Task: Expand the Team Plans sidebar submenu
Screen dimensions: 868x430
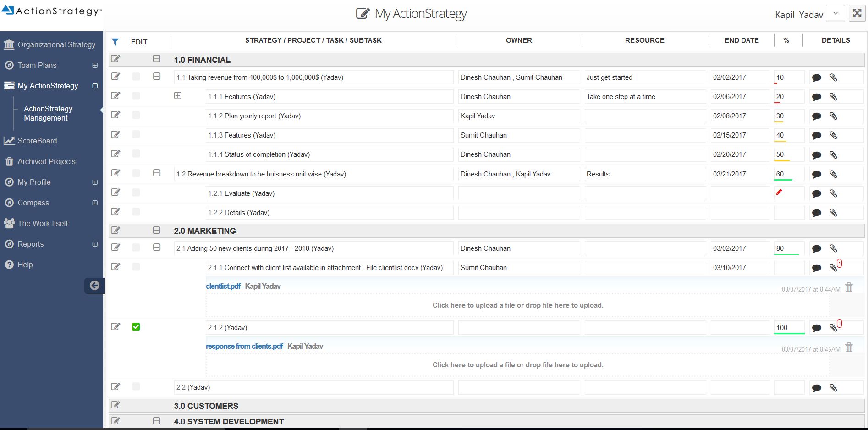Action: click(95, 65)
